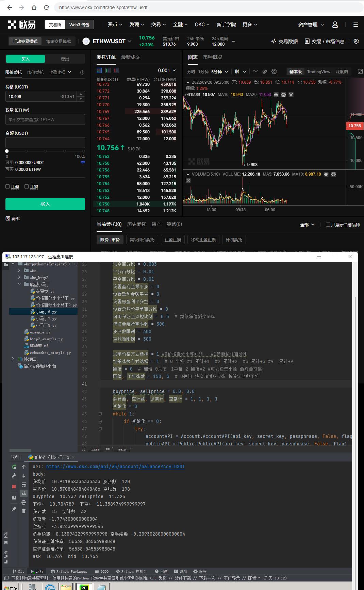
Task: Click the transfer arrows icon beside 可用
Action: tap(83, 162)
